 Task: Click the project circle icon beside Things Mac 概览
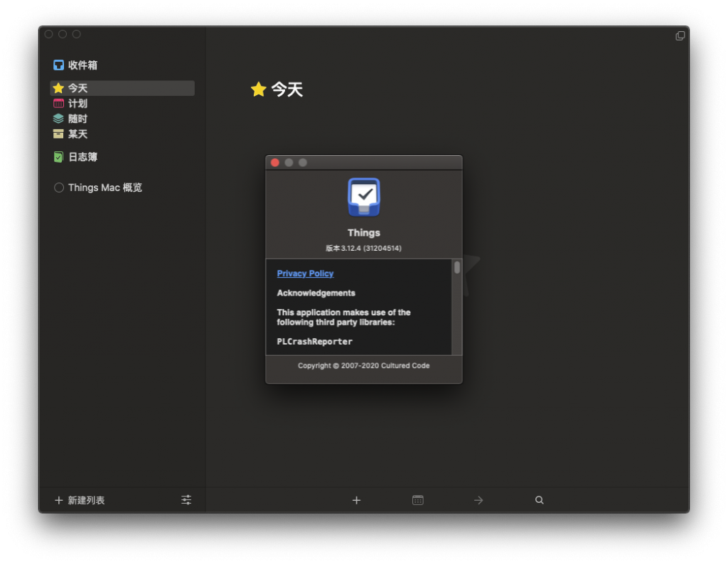58,188
